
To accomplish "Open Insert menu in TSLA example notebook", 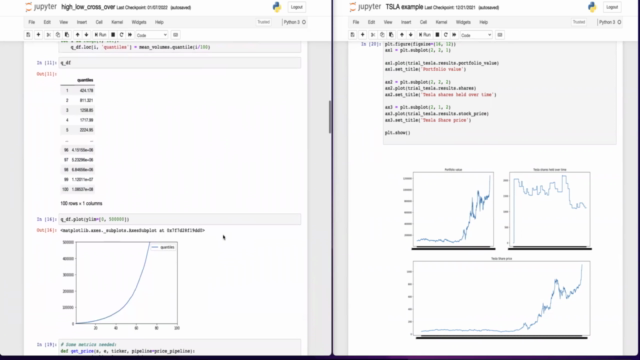I will [x=406, y=22].
